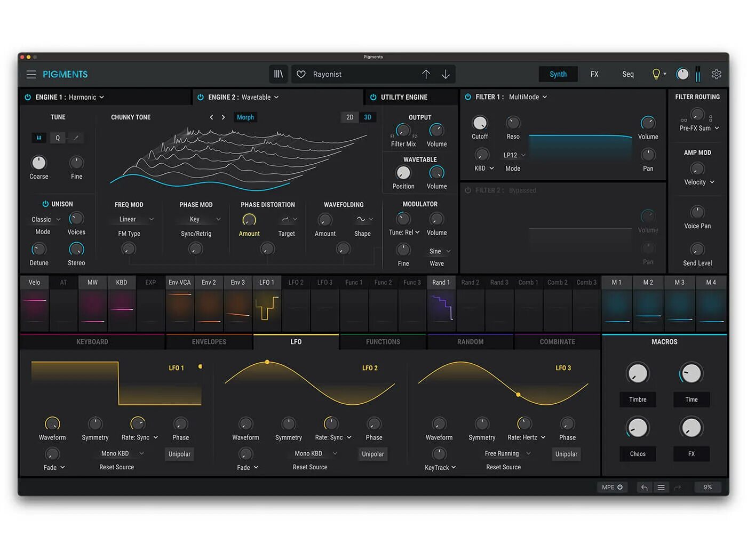The height and width of the screenshot is (560, 747).
Task: Click the Chaos macro knob
Action: [x=638, y=428]
